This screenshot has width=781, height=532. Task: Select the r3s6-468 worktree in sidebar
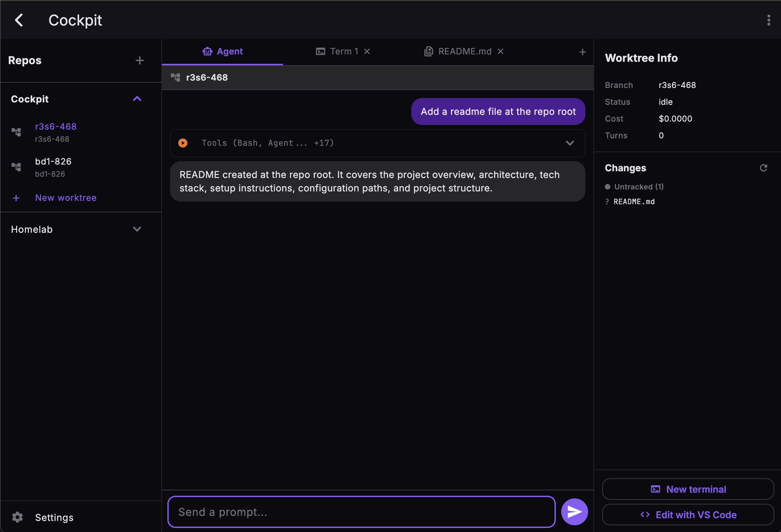point(81,132)
